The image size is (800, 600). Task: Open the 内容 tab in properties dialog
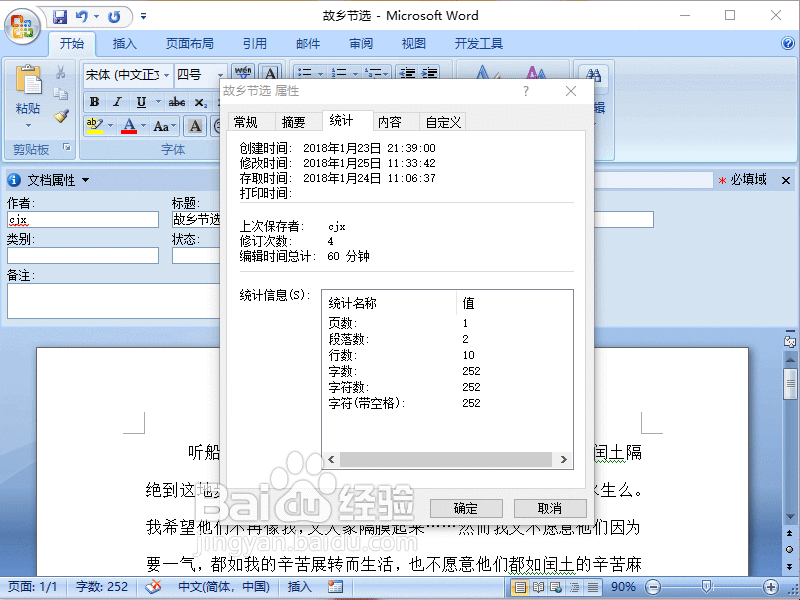(x=390, y=122)
